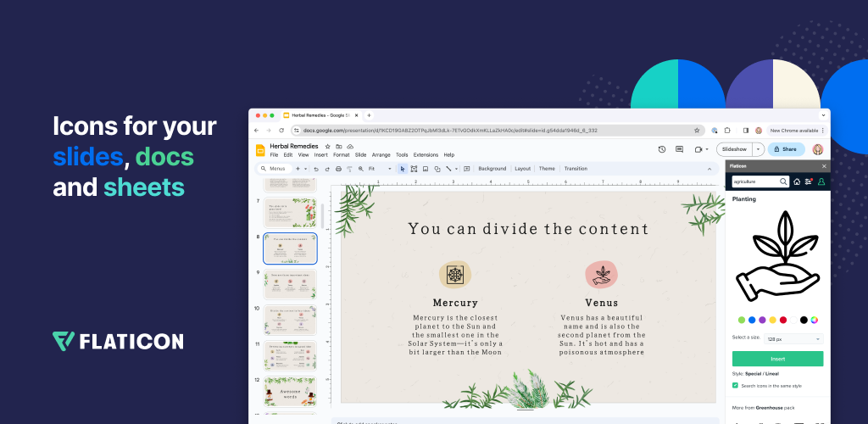Select the Paint format tool
868x424 pixels.
click(x=349, y=169)
